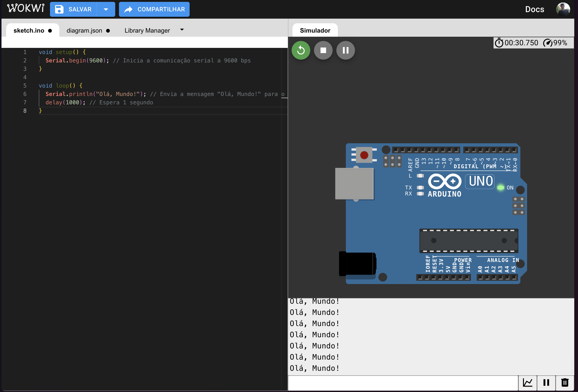The image size is (578, 392).
Task: Click the Wokwi logo
Action: [x=26, y=8]
